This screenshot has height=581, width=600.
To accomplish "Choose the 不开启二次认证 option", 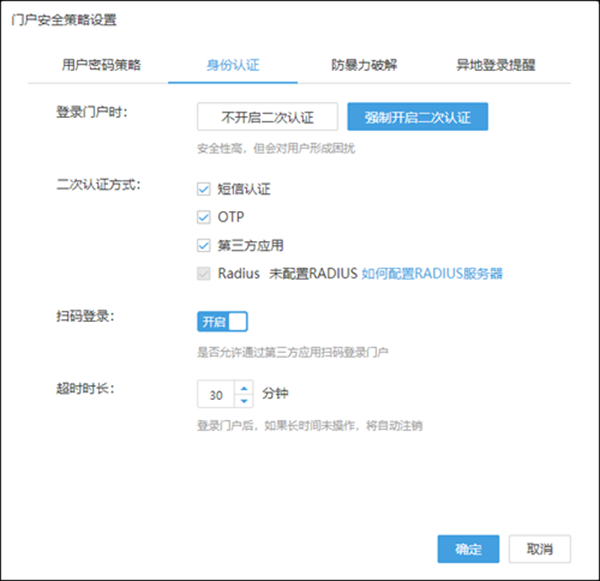I will pyautogui.click(x=267, y=118).
